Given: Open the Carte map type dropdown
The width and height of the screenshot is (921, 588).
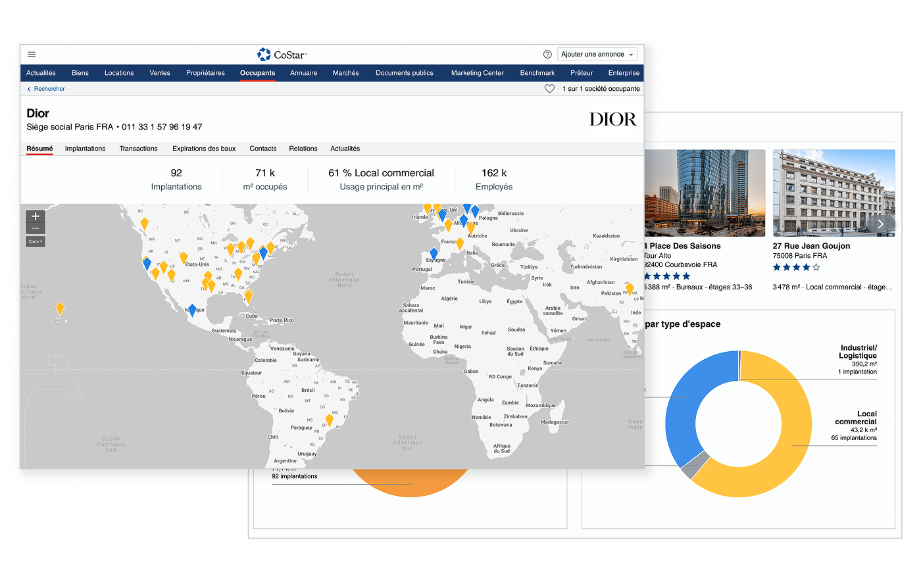Looking at the screenshot, I should click(36, 241).
